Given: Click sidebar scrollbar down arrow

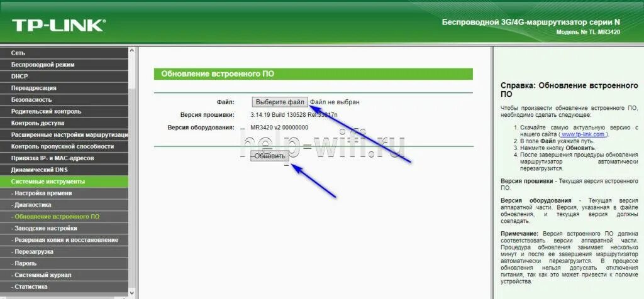Looking at the screenshot, I should (x=132, y=293).
